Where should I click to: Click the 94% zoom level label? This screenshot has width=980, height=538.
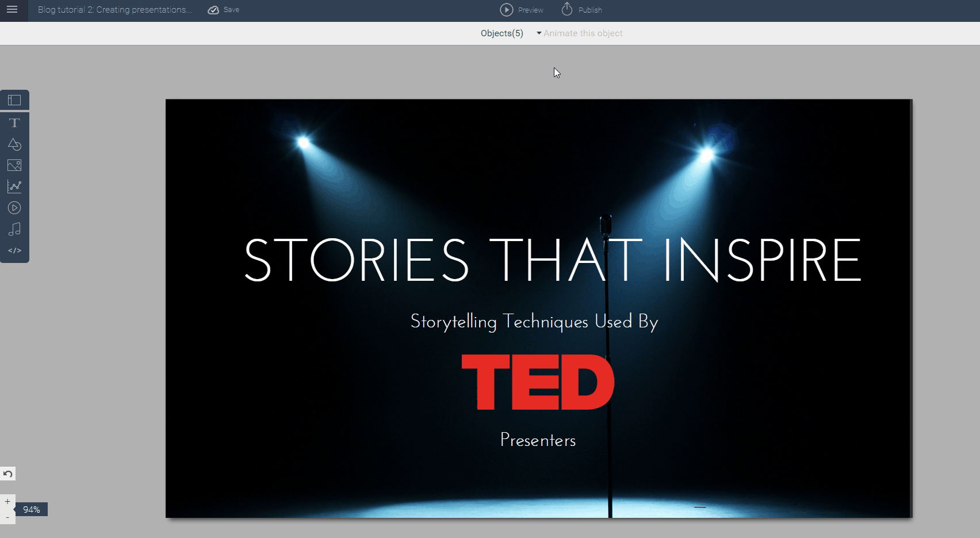pyautogui.click(x=32, y=509)
